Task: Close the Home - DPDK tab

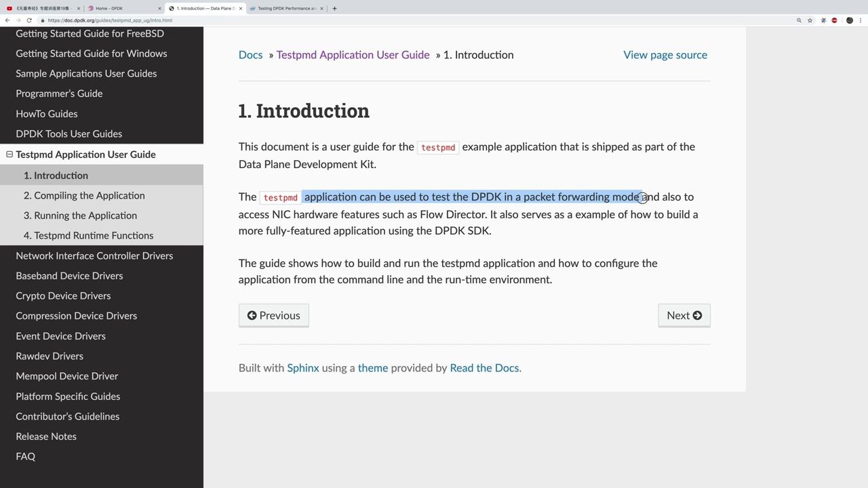Action: pyautogui.click(x=160, y=8)
